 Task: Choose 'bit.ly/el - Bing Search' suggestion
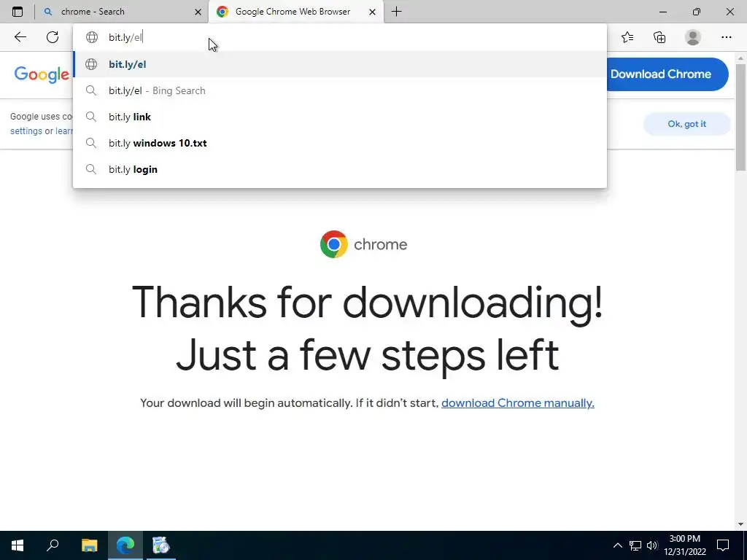click(340, 90)
